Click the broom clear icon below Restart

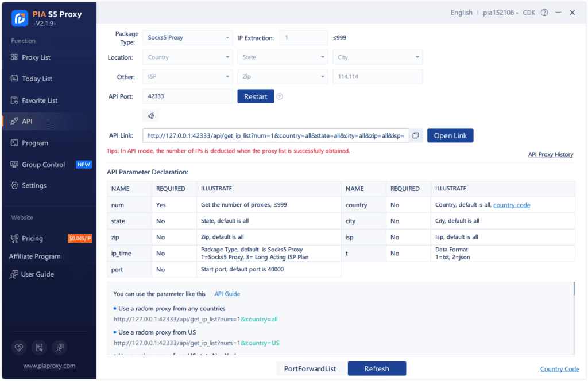pos(150,115)
